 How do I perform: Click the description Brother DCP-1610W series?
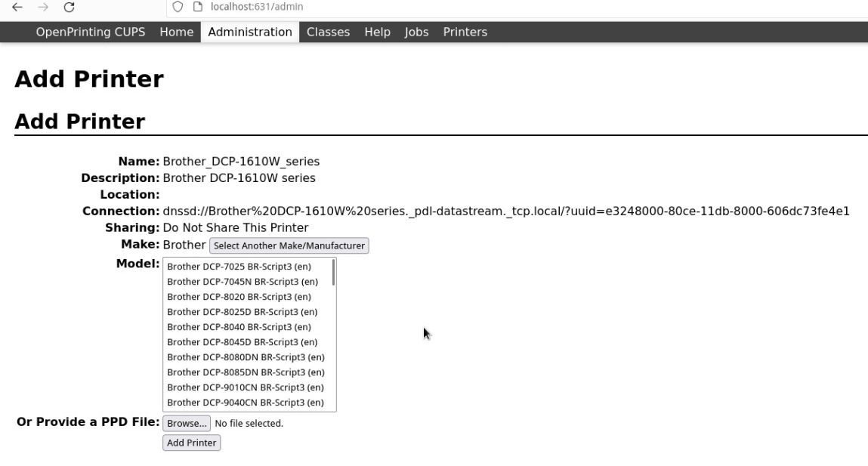pyautogui.click(x=239, y=178)
